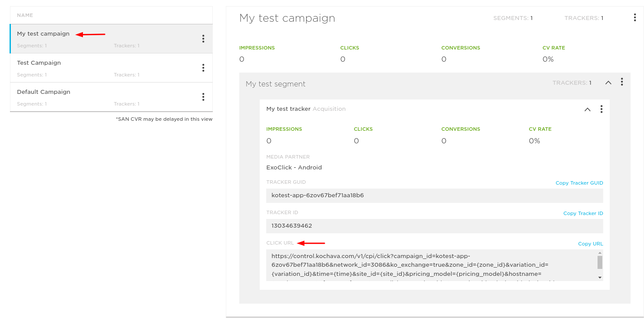Screen dimensions: 644x318
Task: Click the Copy URL link
Action: [590, 244]
